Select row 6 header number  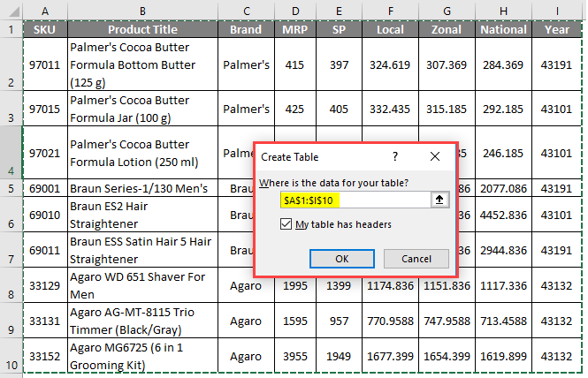(x=11, y=215)
